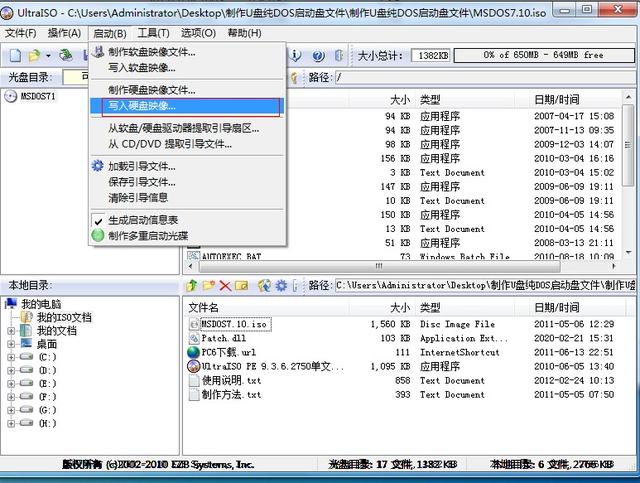Select the (C:) drive label in tree
Image resolution: width=640 pixels, height=483 pixels.
tap(48, 357)
